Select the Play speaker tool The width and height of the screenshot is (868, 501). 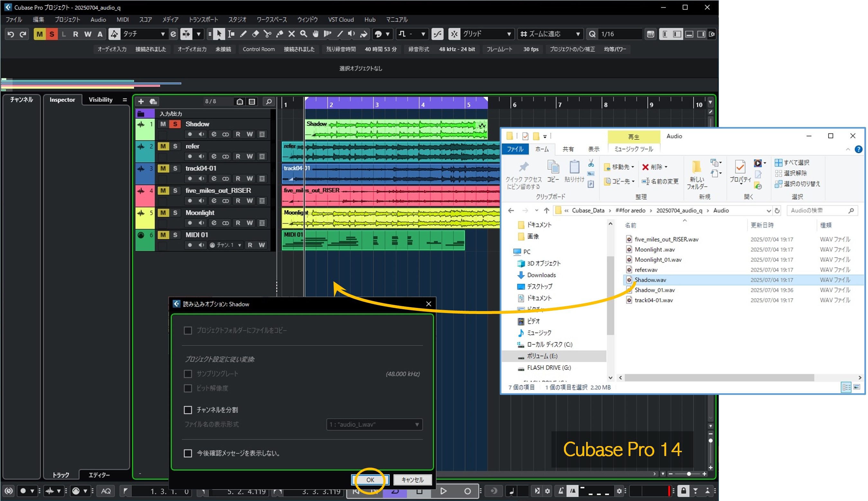click(351, 34)
